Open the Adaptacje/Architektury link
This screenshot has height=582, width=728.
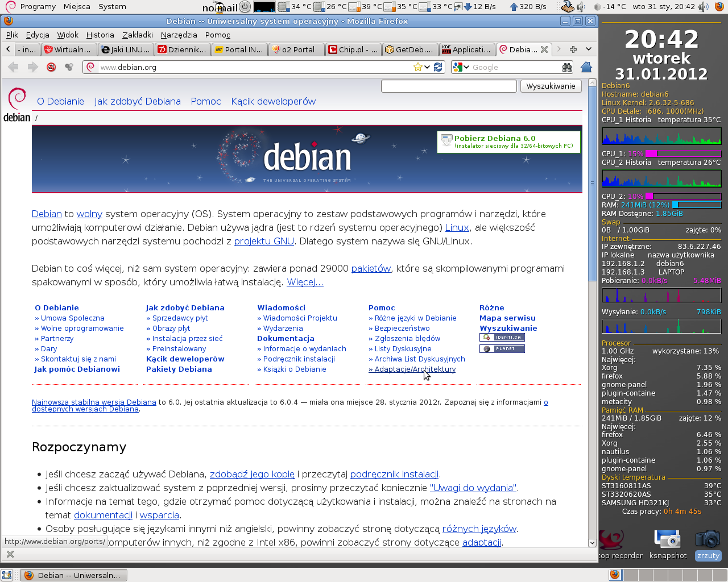pos(412,369)
